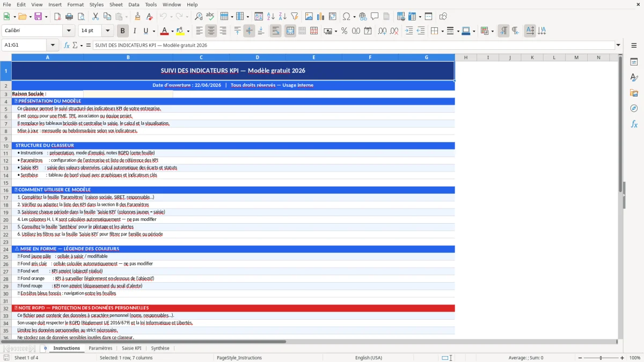Toggle Center Vertically alignment
This screenshot has width=644, height=362.
pyautogui.click(x=249, y=31)
